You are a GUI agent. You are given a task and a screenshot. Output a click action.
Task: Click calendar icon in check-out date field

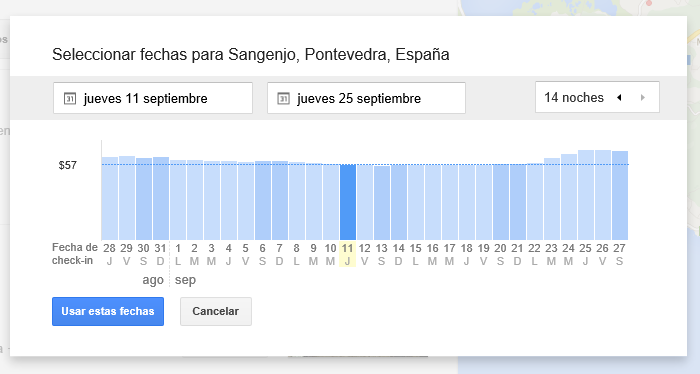(x=283, y=98)
